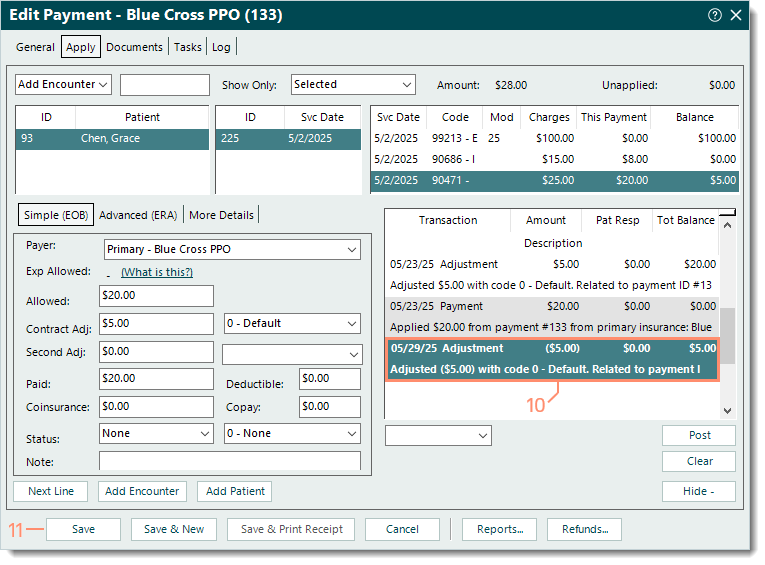Expand the Show Only Selected dropdown
The image size is (765, 565).
point(353,84)
